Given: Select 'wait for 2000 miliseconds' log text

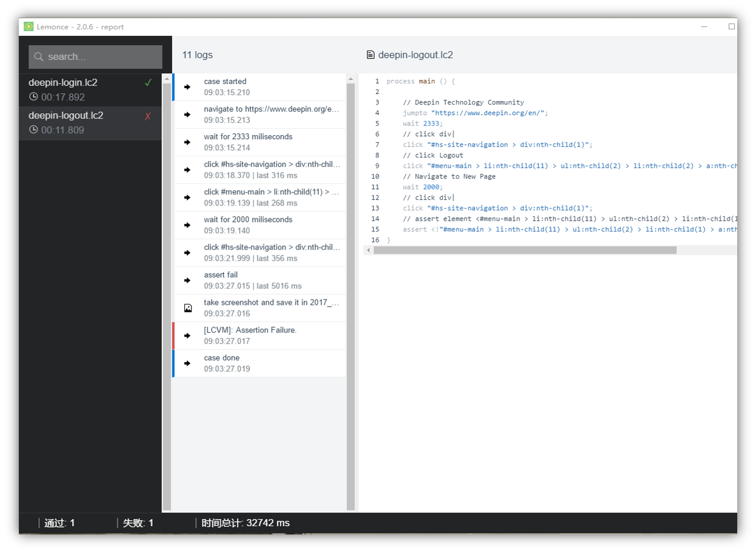Looking at the screenshot, I should point(248,220).
